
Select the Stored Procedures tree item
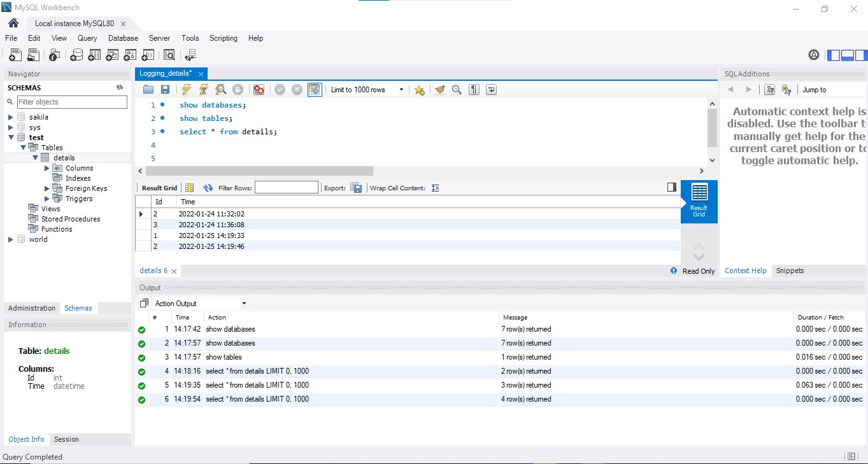(x=71, y=219)
